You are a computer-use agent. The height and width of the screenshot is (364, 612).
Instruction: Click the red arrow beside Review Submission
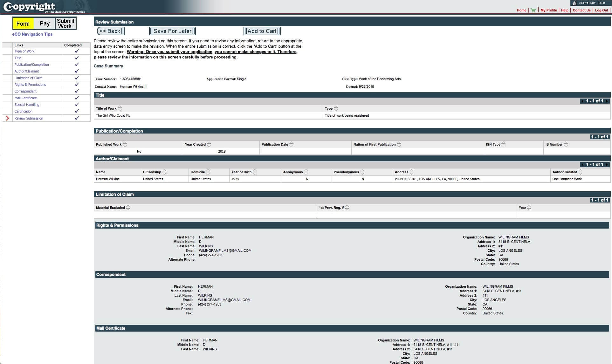tap(8, 118)
